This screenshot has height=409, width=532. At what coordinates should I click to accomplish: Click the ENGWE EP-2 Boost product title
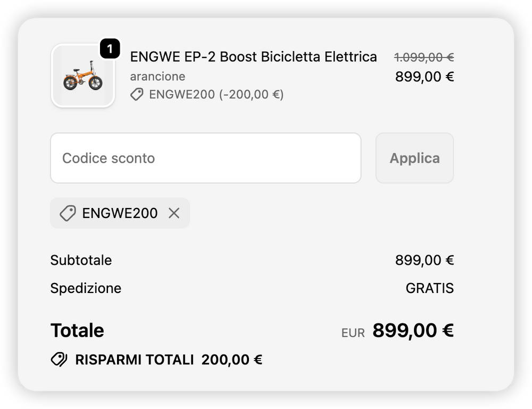[x=253, y=57]
